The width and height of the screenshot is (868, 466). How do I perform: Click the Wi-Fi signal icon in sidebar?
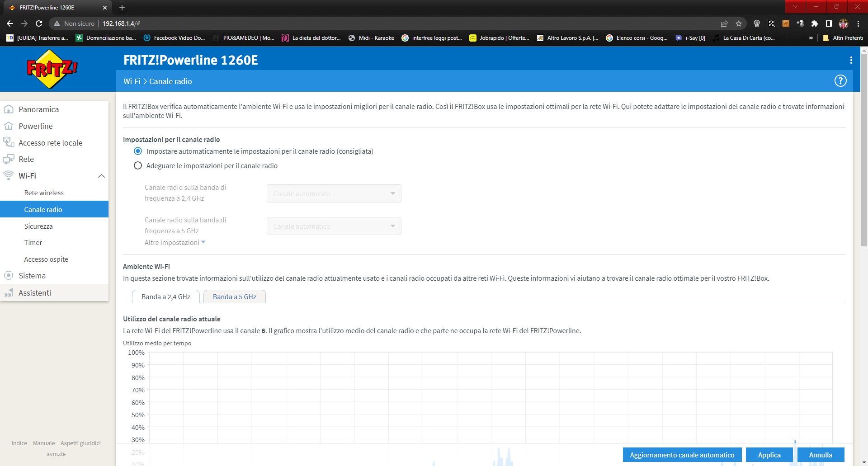point(9,176)
